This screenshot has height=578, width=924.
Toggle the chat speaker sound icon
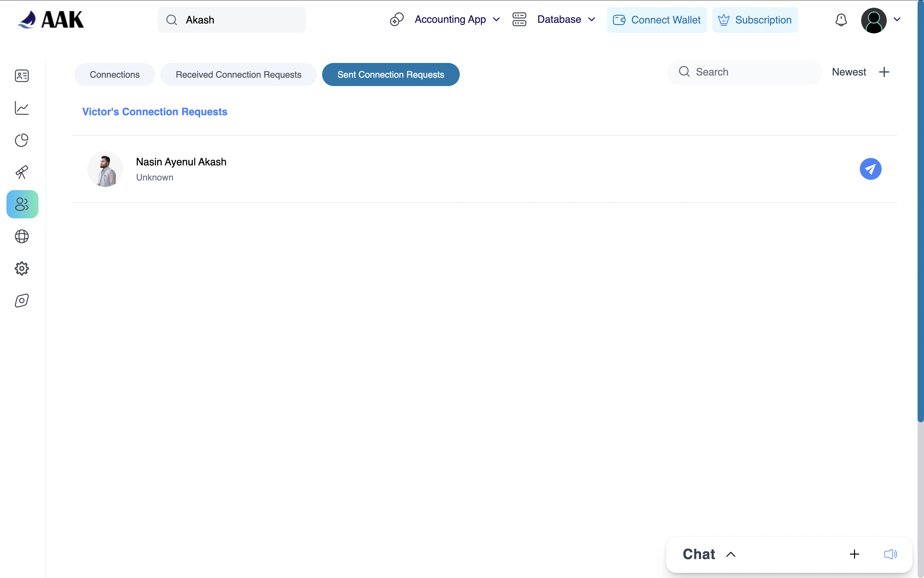coord(890,554)
